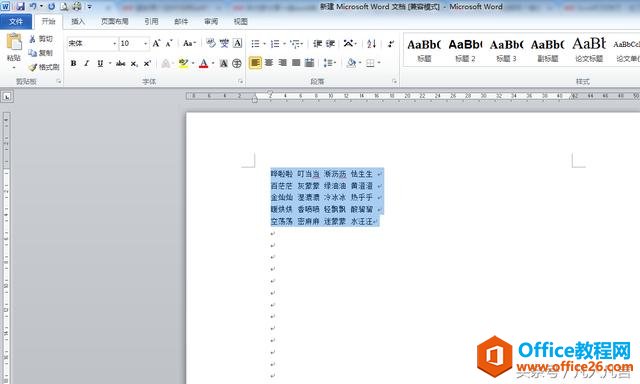640x384 pixels.
Task: Expand borders dropdown arrow
Action: pos(379,63)
